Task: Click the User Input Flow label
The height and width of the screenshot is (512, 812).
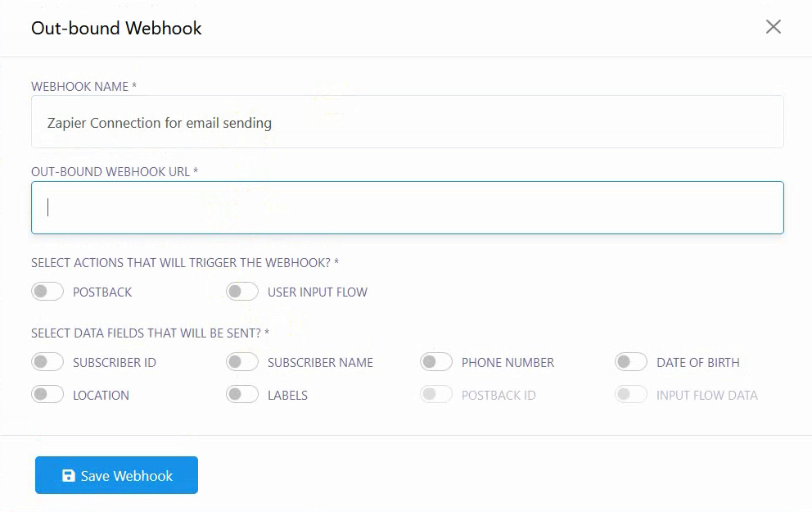Action: pos(318,292)
